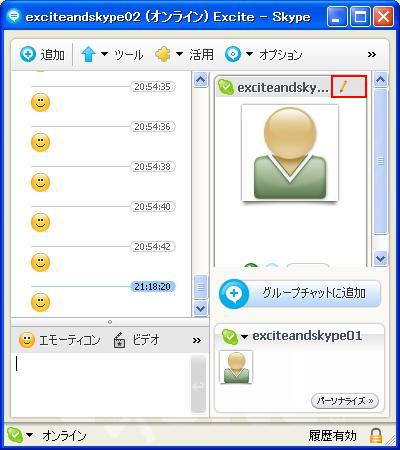Screen dimensions: 400x450
Task: Click the chat scrollbar thumb
Action: pyautogui.click(x=200, y=287)
